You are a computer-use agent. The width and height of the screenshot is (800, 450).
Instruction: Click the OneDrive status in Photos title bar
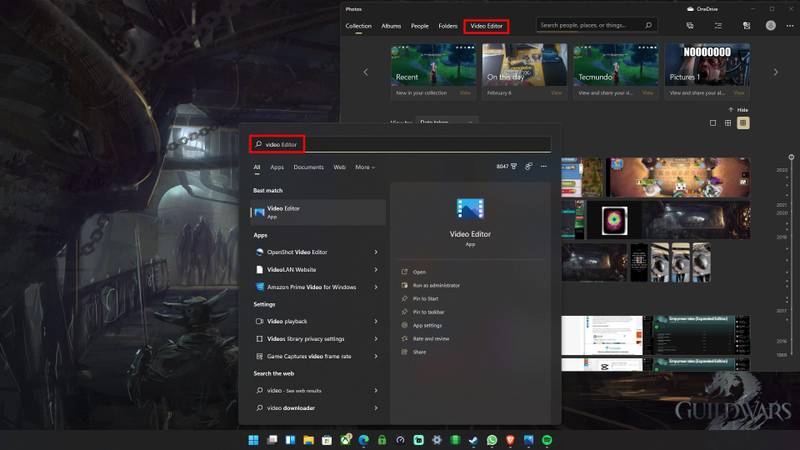(x=703, y=9)
